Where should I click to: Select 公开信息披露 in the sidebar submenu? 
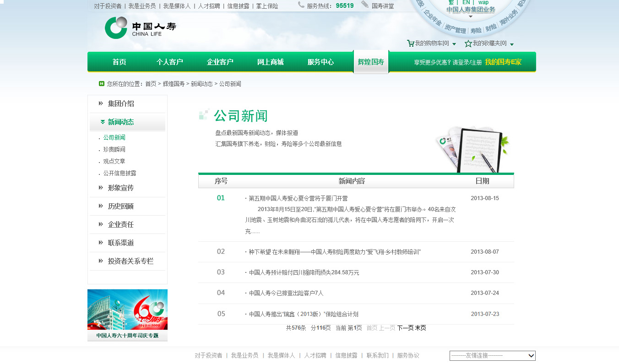(119, 174)
